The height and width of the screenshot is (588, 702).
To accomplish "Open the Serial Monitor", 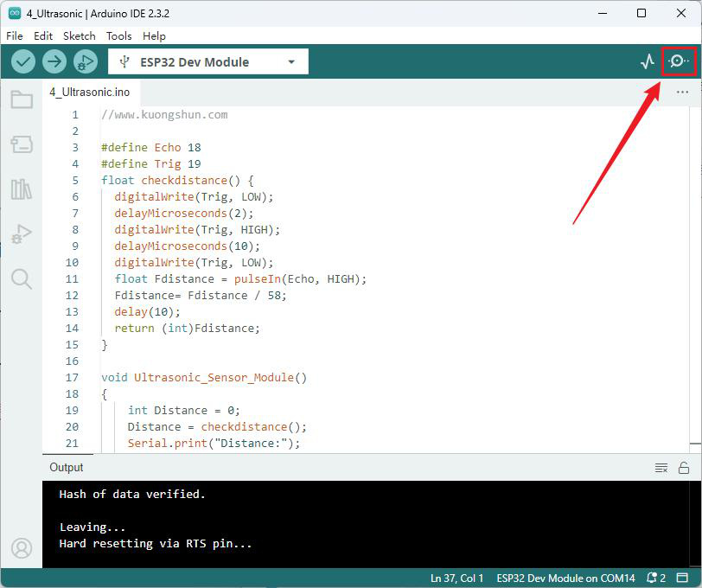I will pyautogui.click(x=679, y=61).
